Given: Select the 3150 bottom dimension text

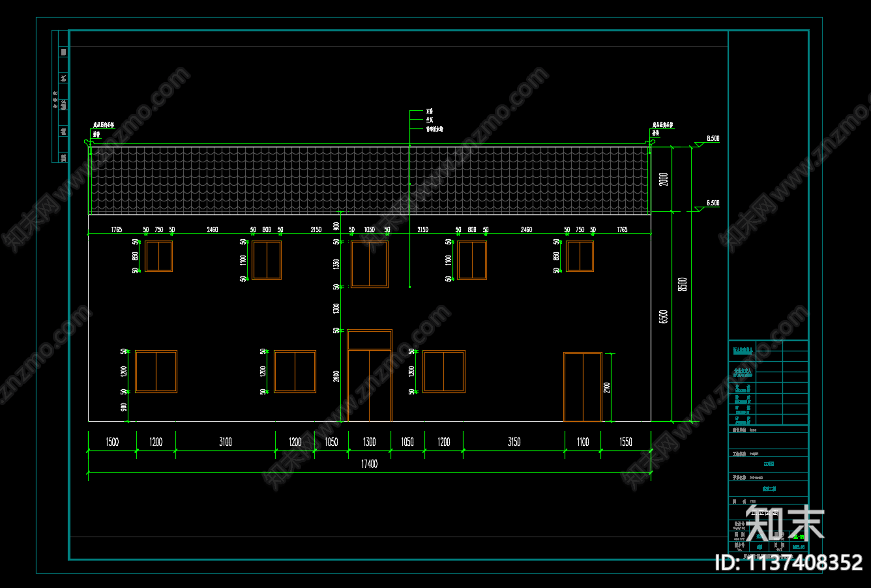Looking at the screenshot, I should click(x=514, y=442).
